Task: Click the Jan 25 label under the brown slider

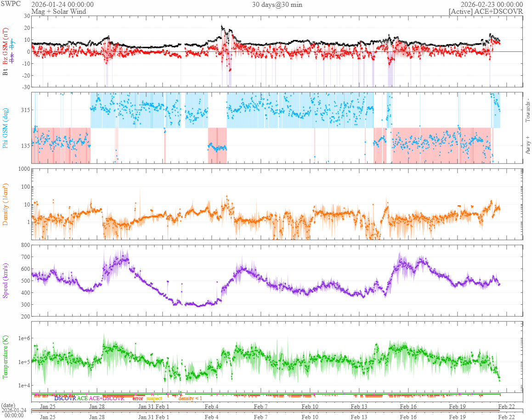Action: pos(47,417)
